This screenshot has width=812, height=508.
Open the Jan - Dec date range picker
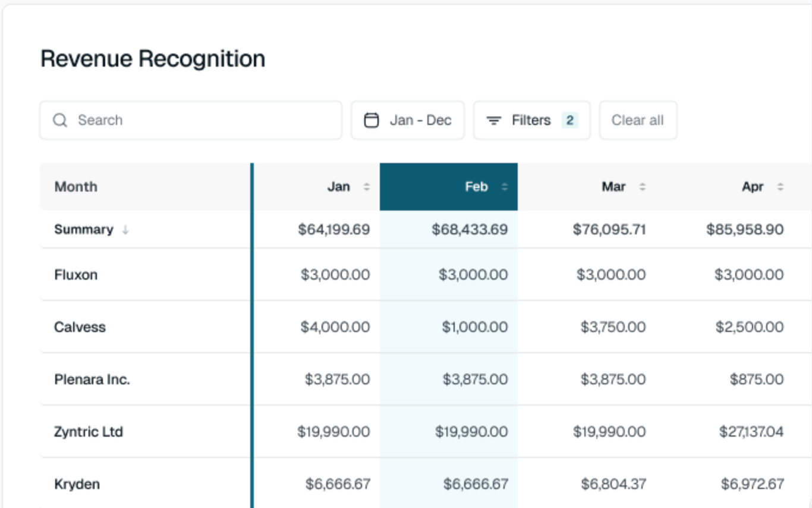(x=408, y=120)
